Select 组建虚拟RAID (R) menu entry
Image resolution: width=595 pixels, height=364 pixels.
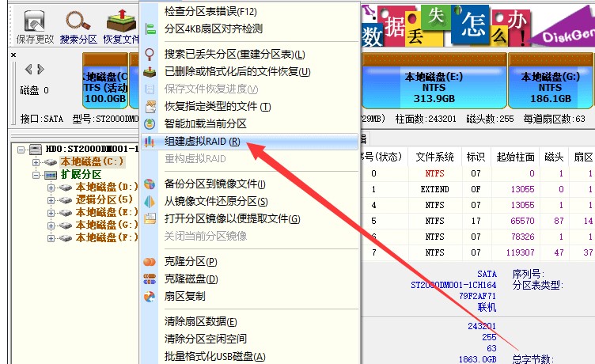click(x=250, y=142)
